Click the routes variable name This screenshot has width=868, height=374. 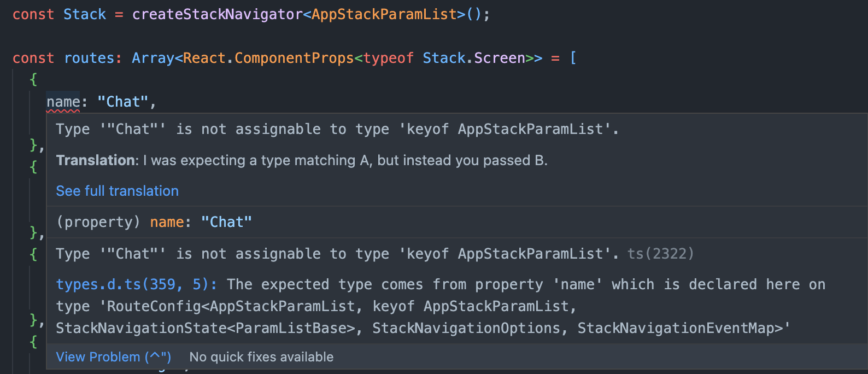[x=89, y=58]
